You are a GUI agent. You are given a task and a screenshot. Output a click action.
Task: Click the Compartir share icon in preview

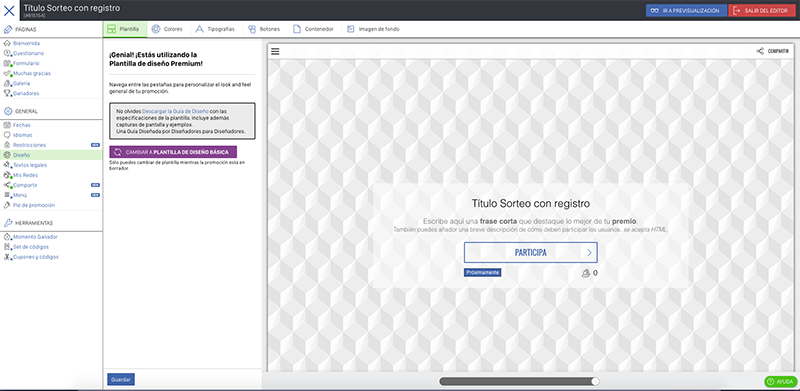point(760,51)
